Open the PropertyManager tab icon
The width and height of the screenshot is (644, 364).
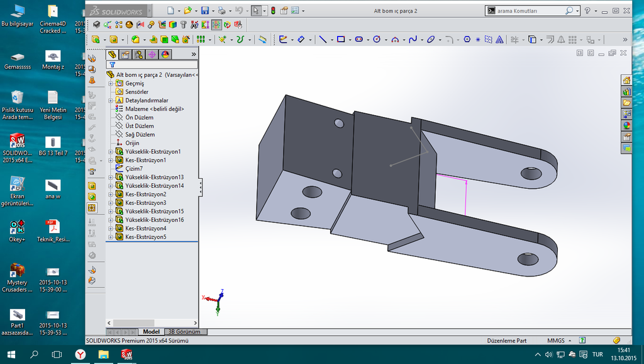[125, 55]
